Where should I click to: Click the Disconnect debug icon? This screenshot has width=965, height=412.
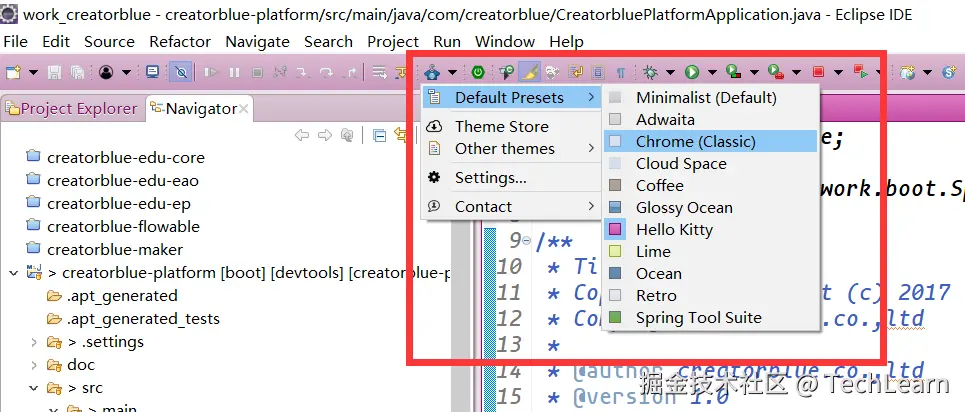point(280,73)
